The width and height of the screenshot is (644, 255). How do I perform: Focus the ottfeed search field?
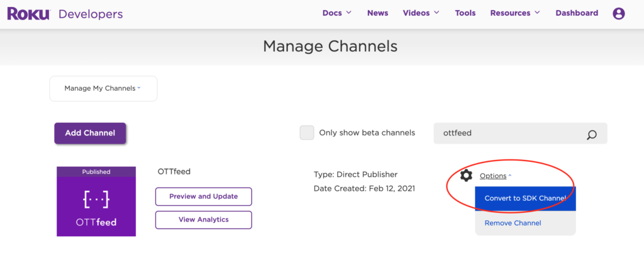pos(520,133)
